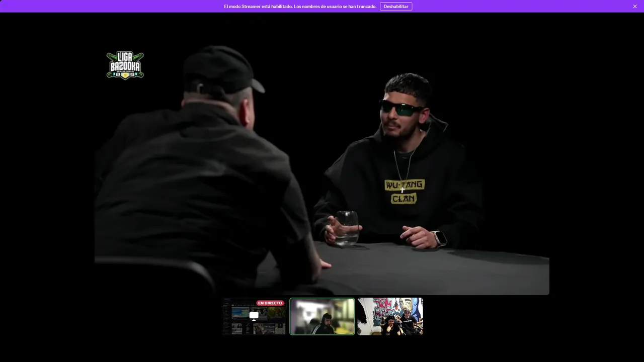Select the green-outlined webcam thumbnail
The image size is (644, 362).
322,316
